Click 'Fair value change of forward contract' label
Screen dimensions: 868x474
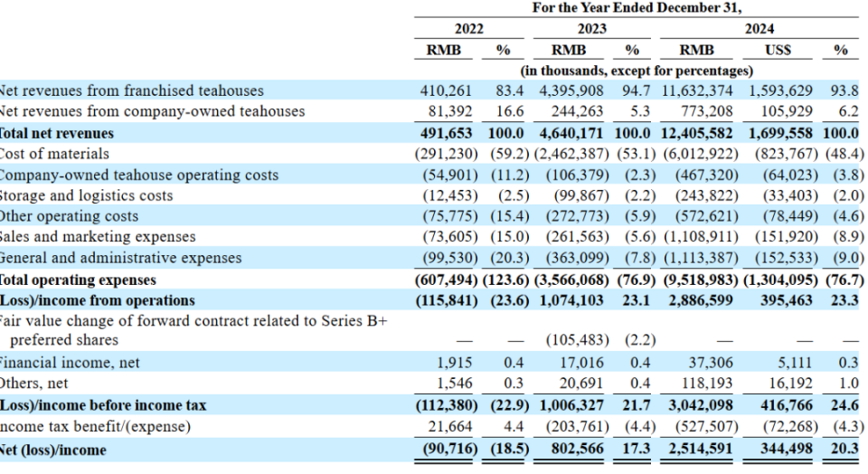pyautogui.click(x=193, y=330)
